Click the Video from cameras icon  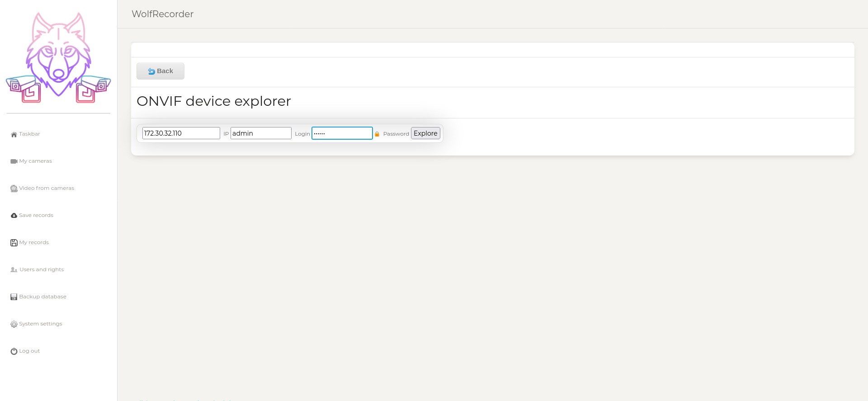(x=14, y=189)
